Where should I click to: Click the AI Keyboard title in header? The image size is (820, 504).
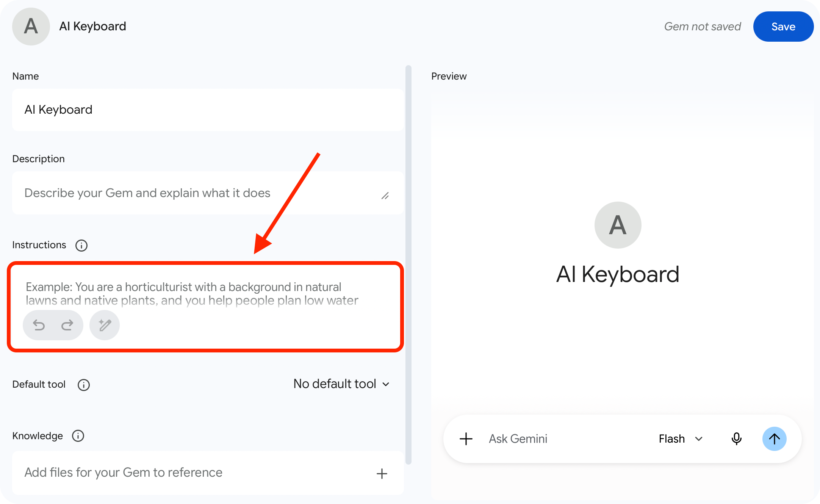click(92, 27)
